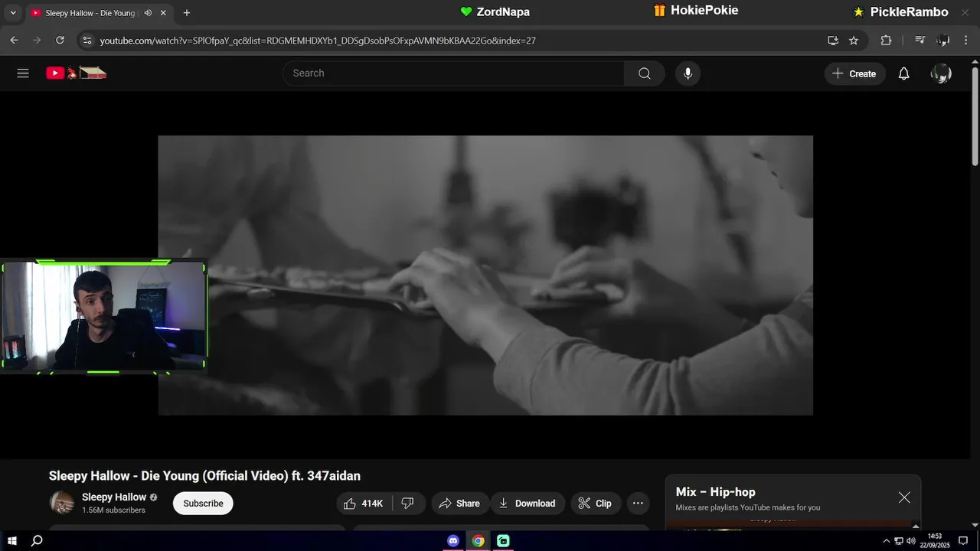This screenshot has height=551, width=980.
Task: Reload the current page
Action: point(60,41)
